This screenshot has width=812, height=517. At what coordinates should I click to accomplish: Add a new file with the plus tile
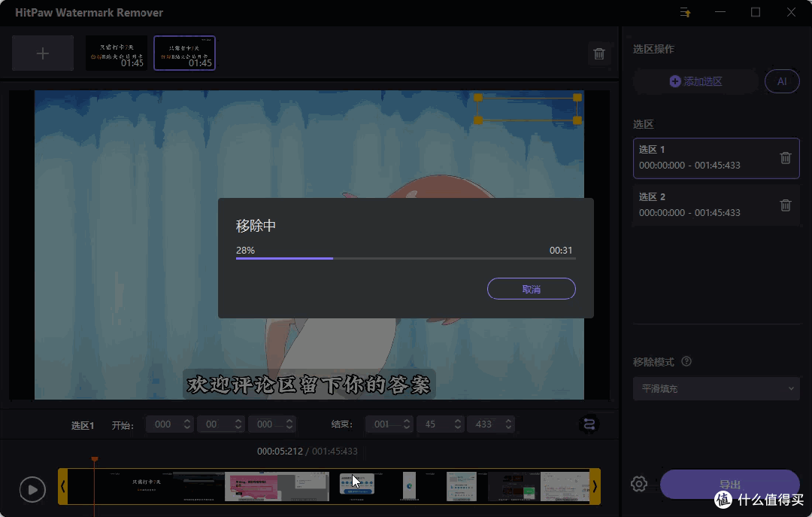point(42,53)
